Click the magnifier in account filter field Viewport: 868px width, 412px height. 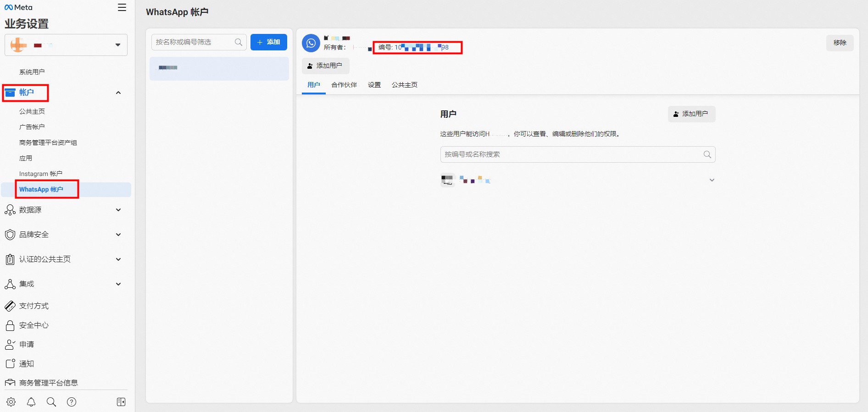(238, 42)
